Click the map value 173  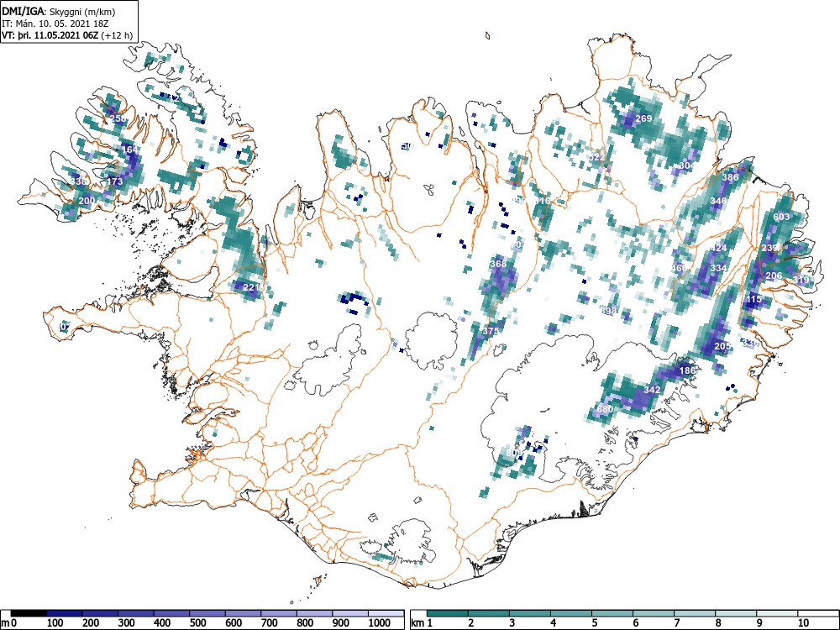point(114,181)
